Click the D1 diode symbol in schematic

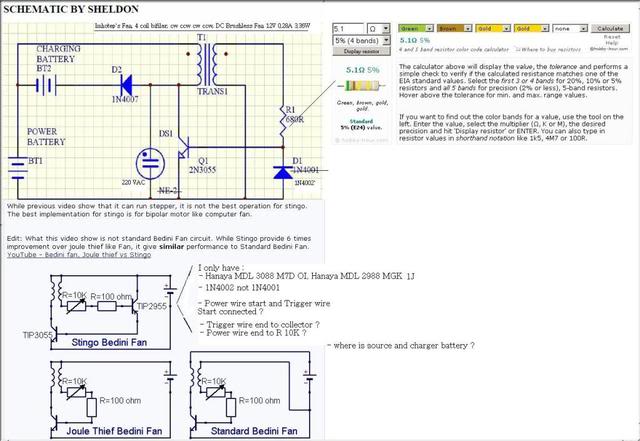tap(283, 172)
